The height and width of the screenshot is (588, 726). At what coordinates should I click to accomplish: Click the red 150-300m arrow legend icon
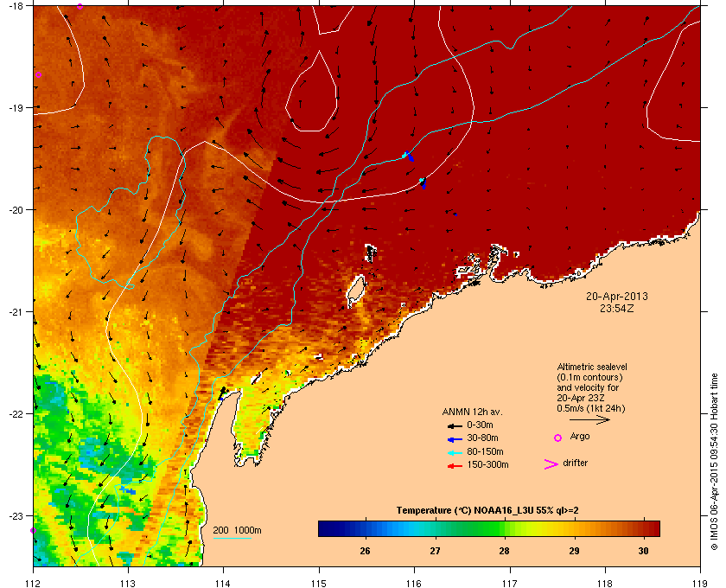click(455, 466)
